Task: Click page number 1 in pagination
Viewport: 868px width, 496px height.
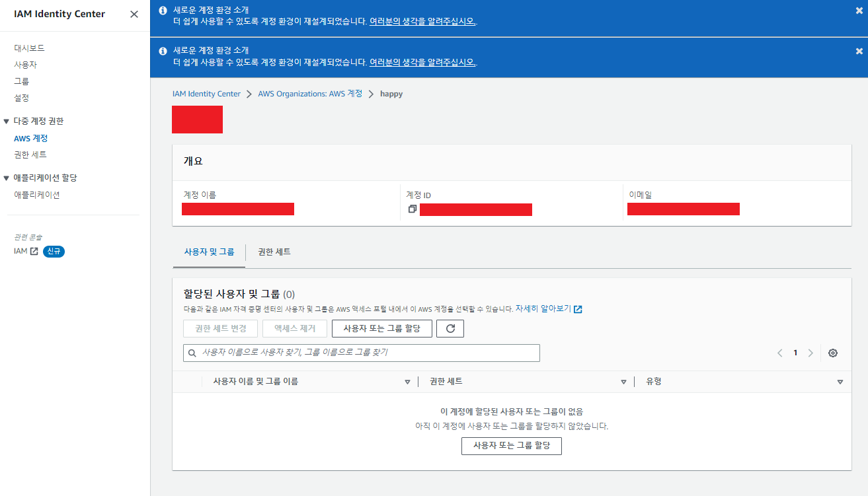Action: 795,353
